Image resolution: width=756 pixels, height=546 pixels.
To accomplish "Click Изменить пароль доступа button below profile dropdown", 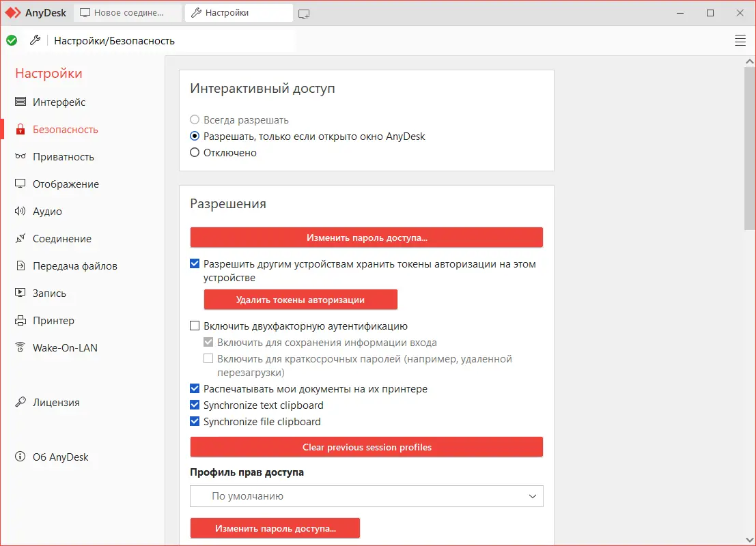I will pos(275,529).
